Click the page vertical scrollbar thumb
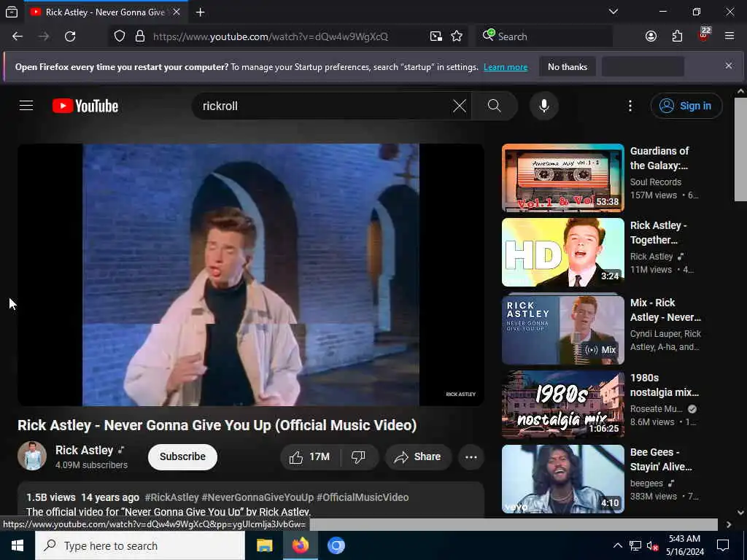 click(x=740, y=149)
